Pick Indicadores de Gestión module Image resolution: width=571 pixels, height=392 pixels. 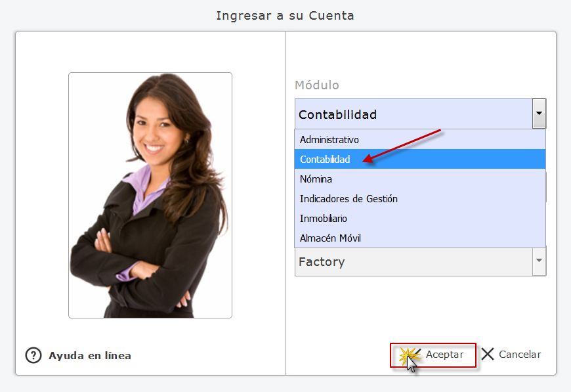point(420,198)
